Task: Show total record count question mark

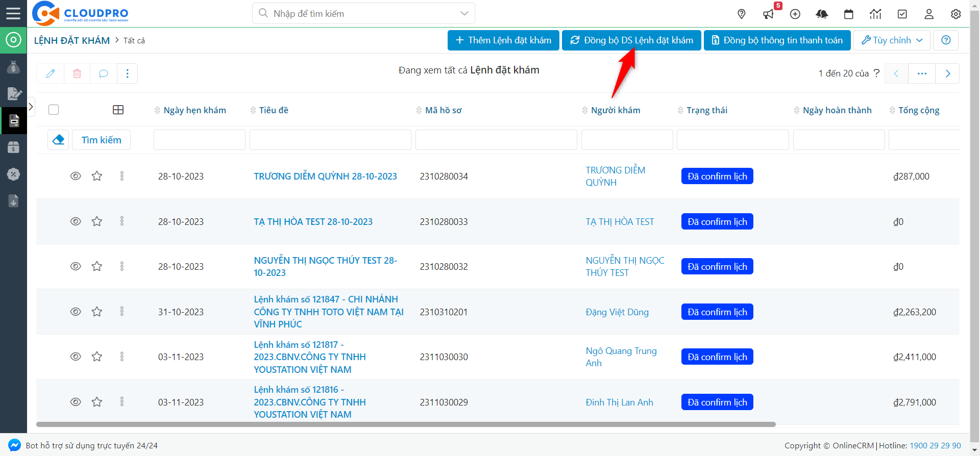Action: 876,73
